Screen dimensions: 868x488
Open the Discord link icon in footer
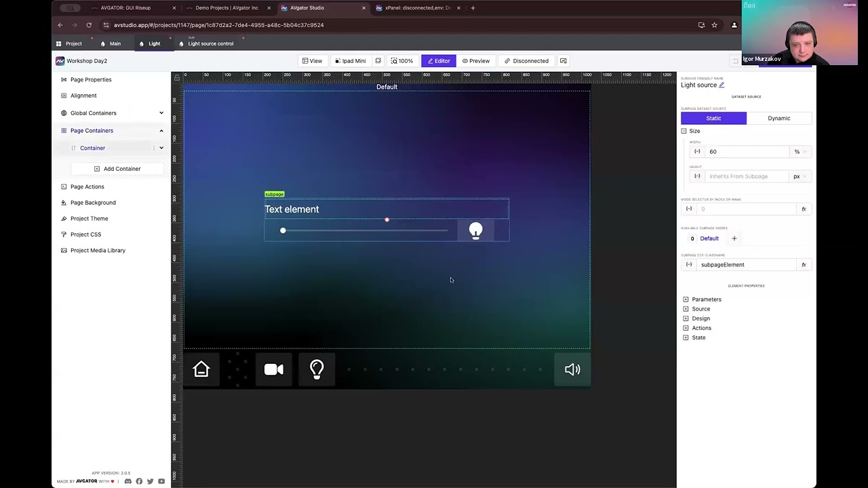(x=127, y=481)
